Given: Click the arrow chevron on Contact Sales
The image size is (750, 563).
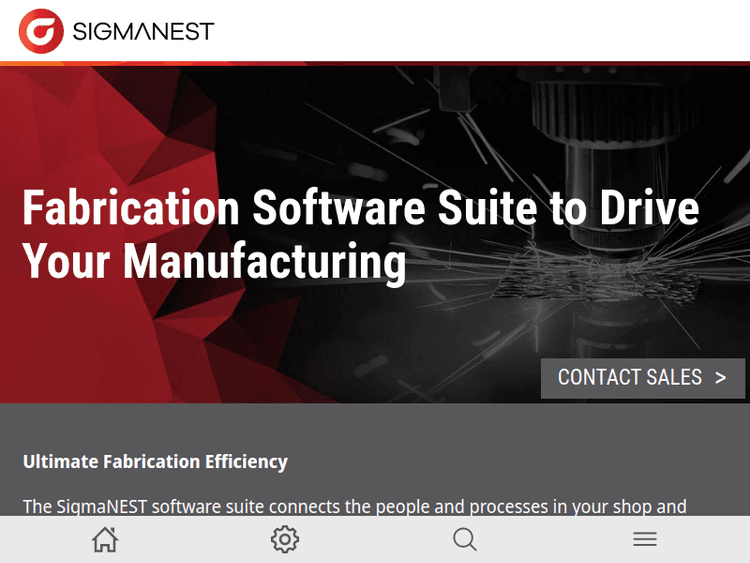Looking at the screenshot, I should tap(721, 378).
